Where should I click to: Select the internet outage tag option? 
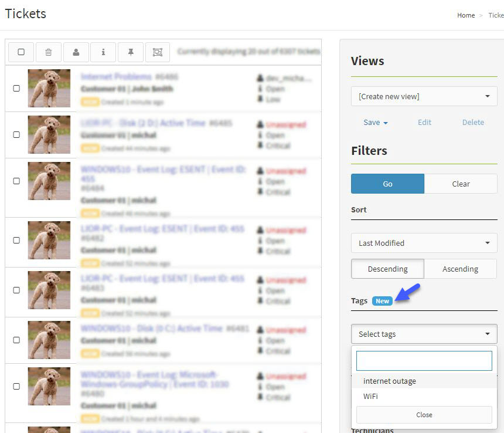[424, 381]
